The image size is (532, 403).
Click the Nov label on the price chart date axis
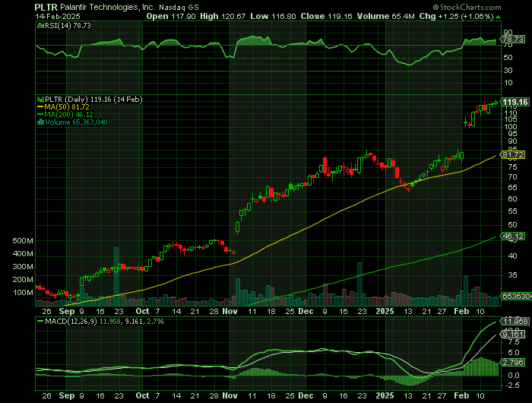[230, 311]
